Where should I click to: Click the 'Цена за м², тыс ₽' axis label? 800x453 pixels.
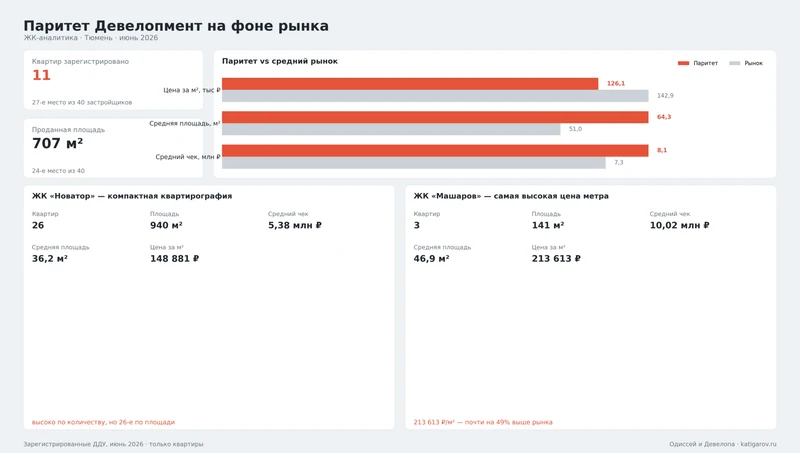(192, 90)
